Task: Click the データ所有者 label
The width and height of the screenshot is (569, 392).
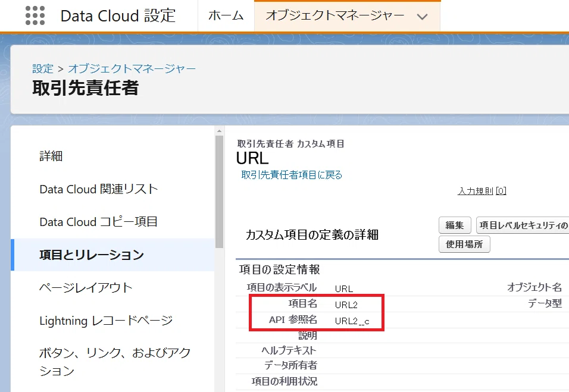Action: coord(290,365)
